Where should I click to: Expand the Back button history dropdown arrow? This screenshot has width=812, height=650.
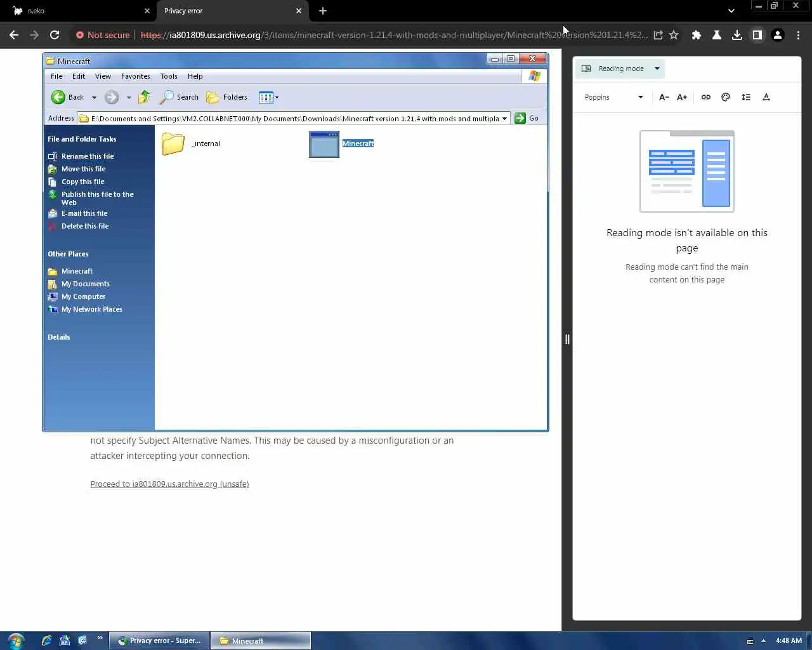pyautogui.click(x=94, y=98)
